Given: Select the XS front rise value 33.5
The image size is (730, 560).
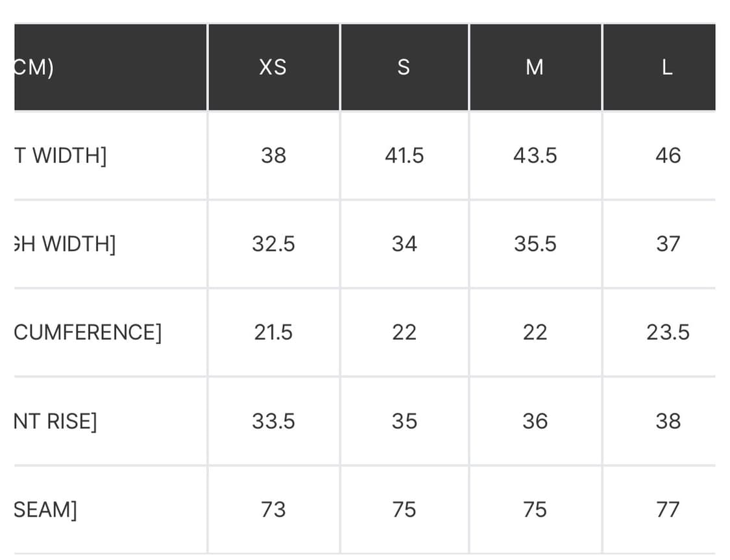Looking at the screenshot, I should (273, 421).
